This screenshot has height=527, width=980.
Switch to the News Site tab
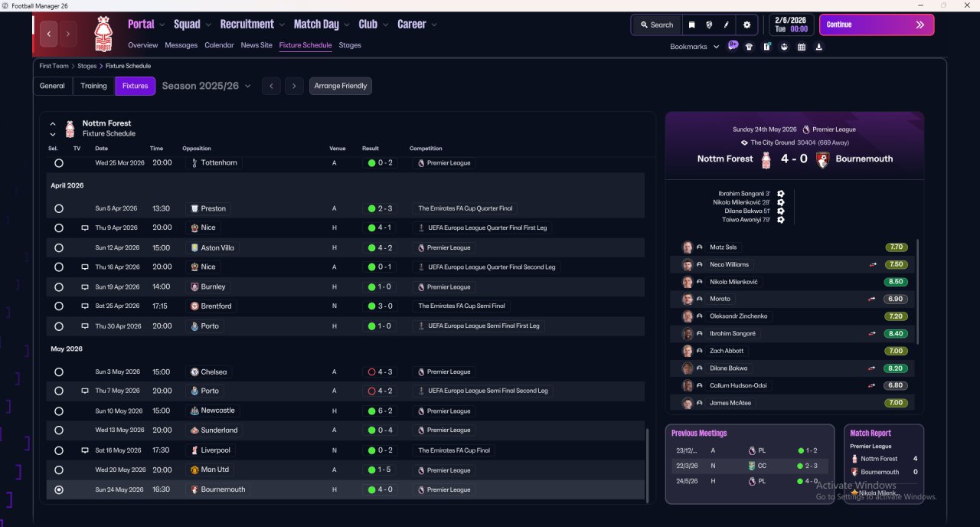[256, 45]
